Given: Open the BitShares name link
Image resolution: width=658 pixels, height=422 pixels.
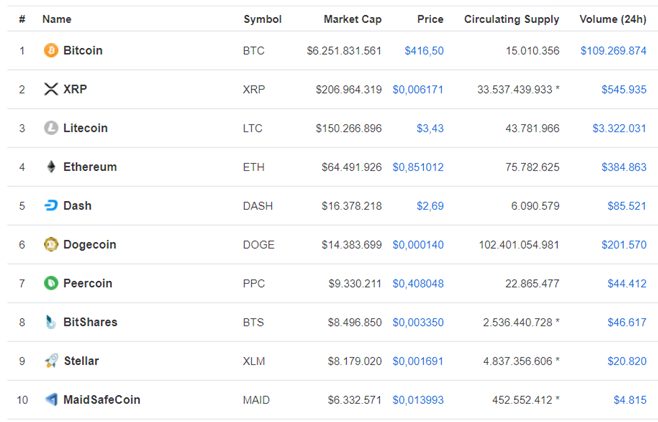Looking at the screenshot, I should click(x=90, y=322).
